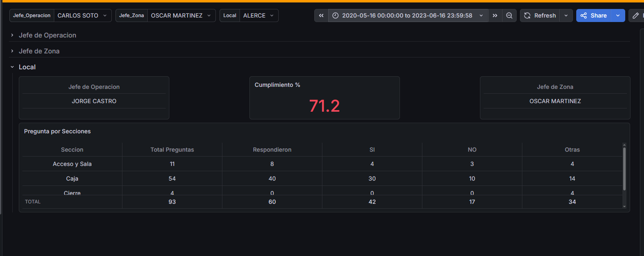Image resolution: width=644 pixels, height=256 pixels.
Task: Open the Jefe_Zona OSCAR MARTINEZ dropdown
Action: (181, 15)
